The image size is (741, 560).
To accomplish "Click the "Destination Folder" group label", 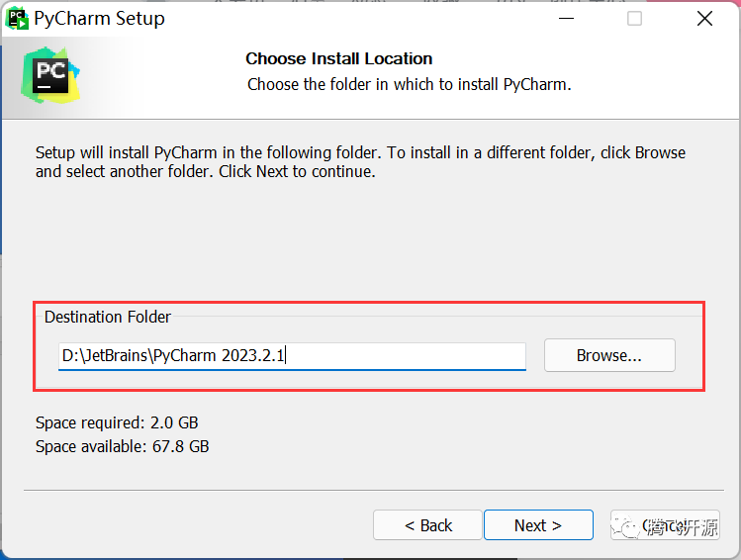I will click(108, 317).
